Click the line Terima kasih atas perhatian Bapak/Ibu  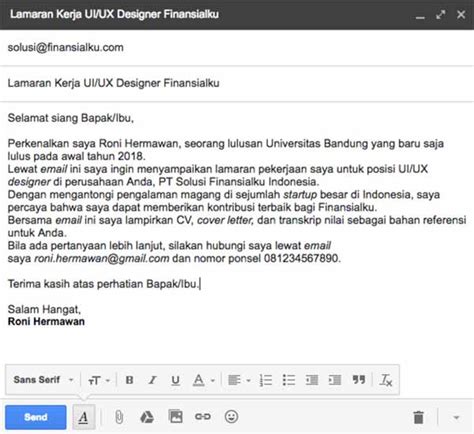click(103, 284)
